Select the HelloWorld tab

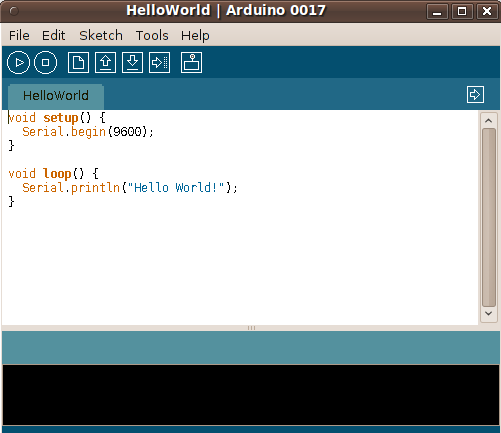coord(56,97)
